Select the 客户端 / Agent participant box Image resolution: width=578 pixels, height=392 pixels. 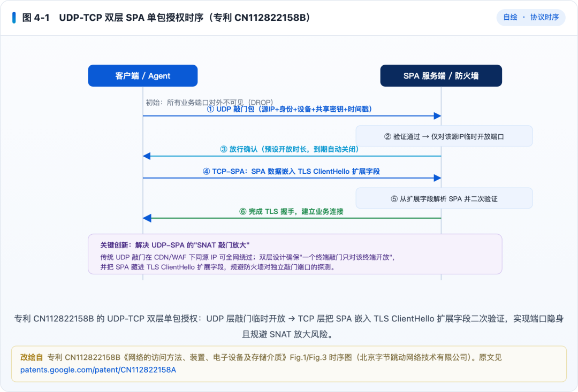point(143,76)
